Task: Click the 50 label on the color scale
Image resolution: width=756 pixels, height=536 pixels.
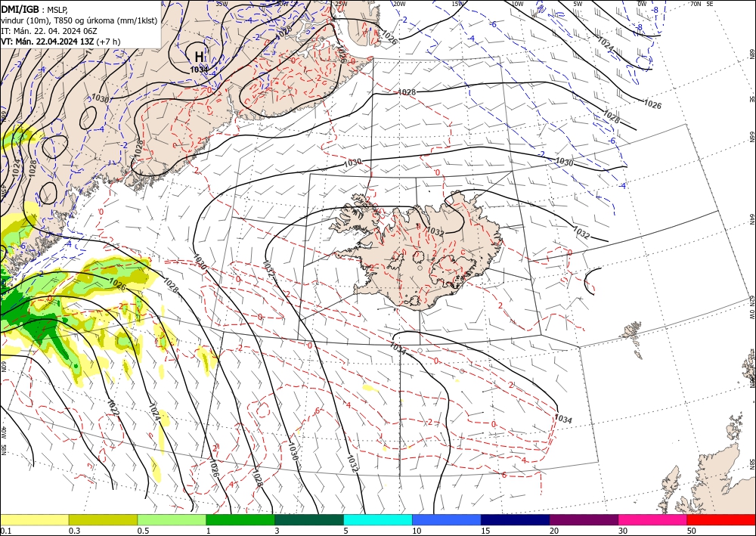Action: (x=692, y=531)
